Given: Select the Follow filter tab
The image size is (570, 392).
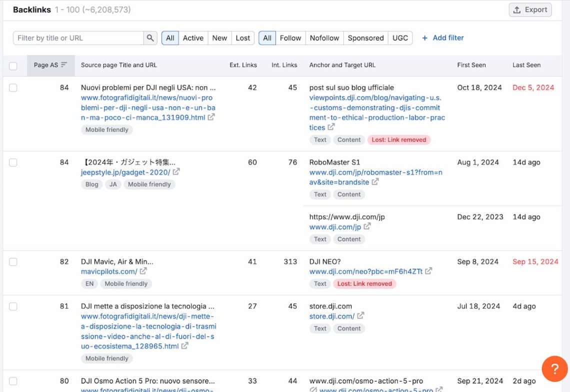Looking at the screenshot, I should (290, 38).
